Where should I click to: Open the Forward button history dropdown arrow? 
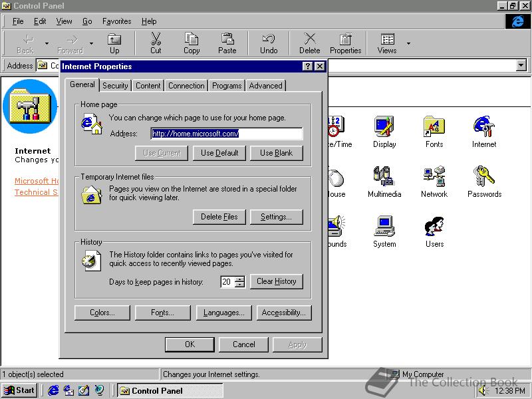(x=91, y=43)
